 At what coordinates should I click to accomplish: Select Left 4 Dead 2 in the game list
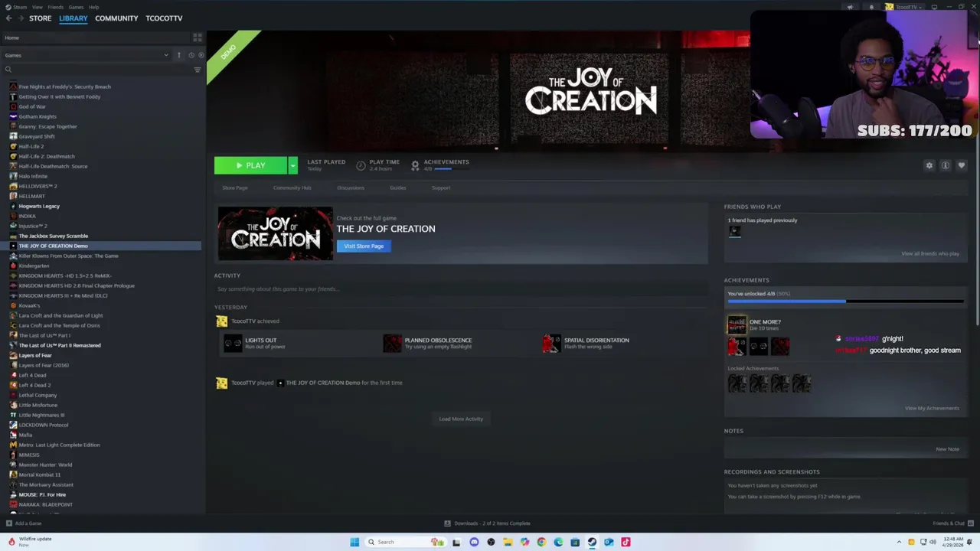pos(34,385)
